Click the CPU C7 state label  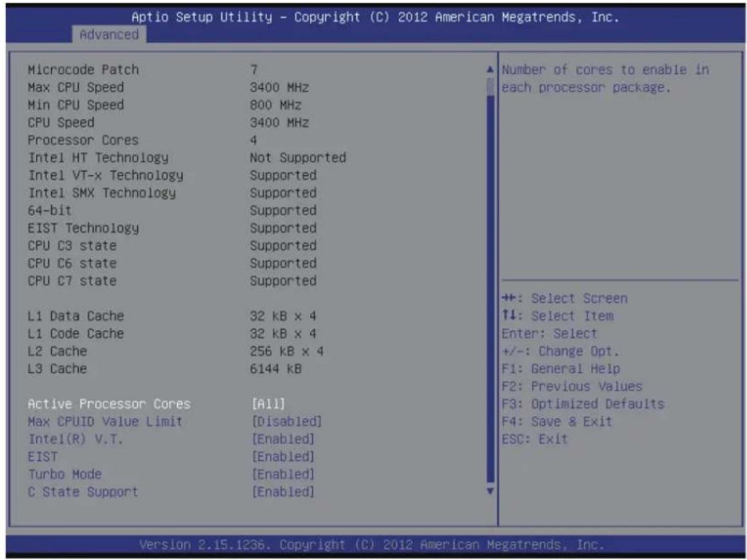pos(72,281)
